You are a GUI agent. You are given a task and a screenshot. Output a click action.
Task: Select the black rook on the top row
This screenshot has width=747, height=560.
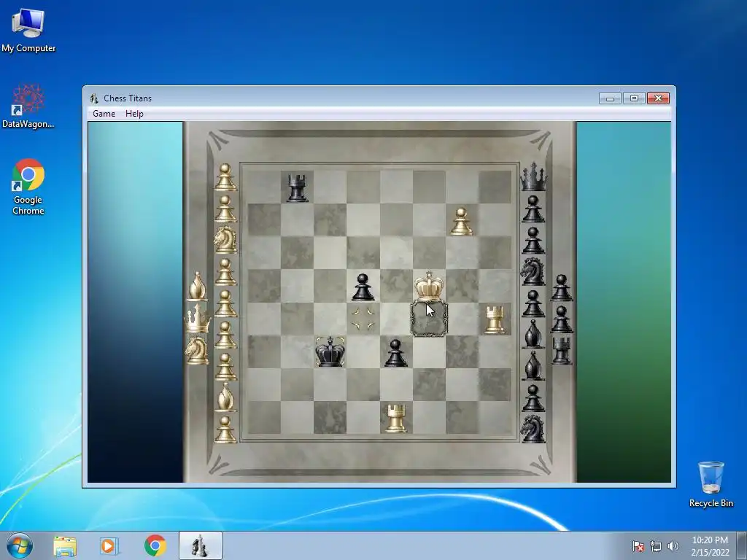[x=298, y=188]
